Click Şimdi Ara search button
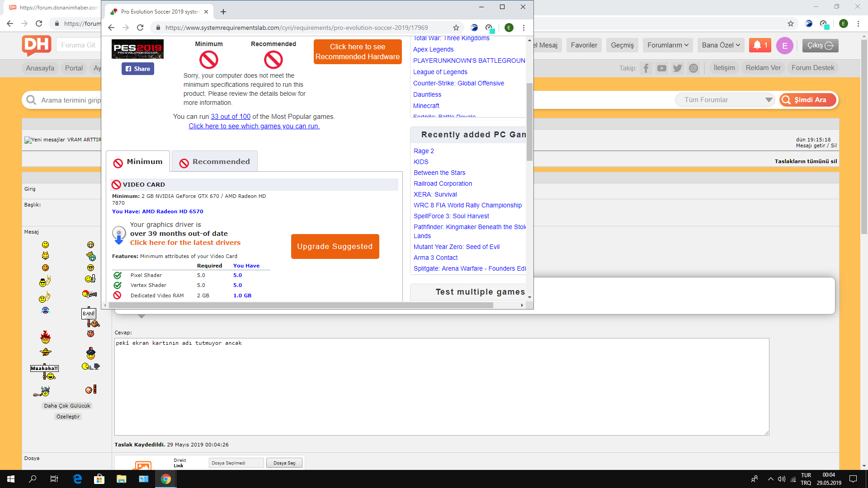 tap(808, 100)
